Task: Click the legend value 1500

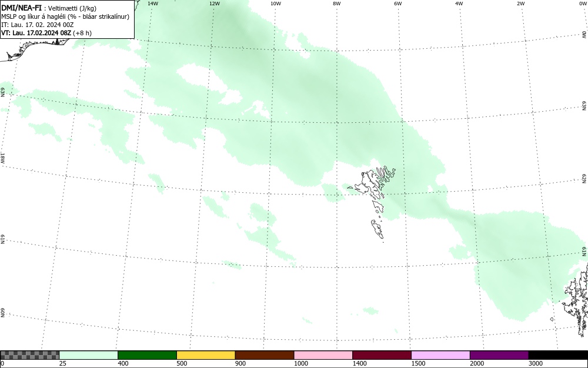Action: (419, 363)
